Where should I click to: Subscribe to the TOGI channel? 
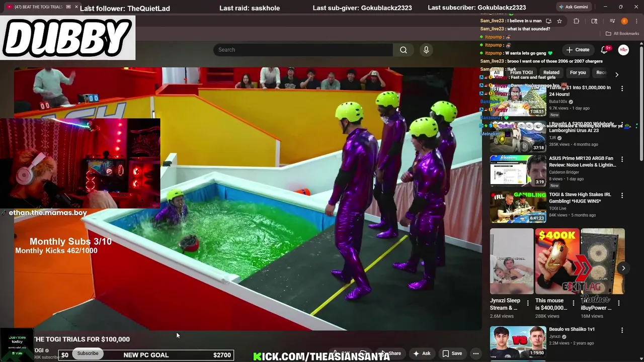coord(88,353)
